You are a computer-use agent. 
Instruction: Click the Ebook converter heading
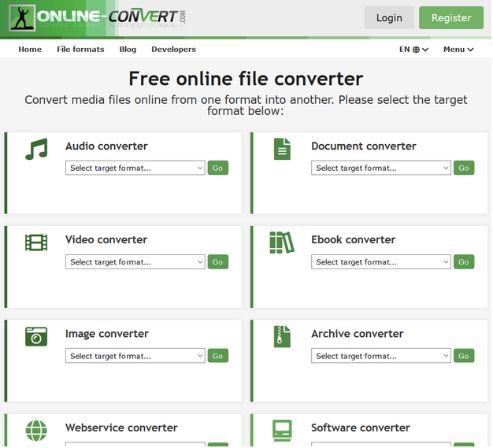(x=353, y=240)
